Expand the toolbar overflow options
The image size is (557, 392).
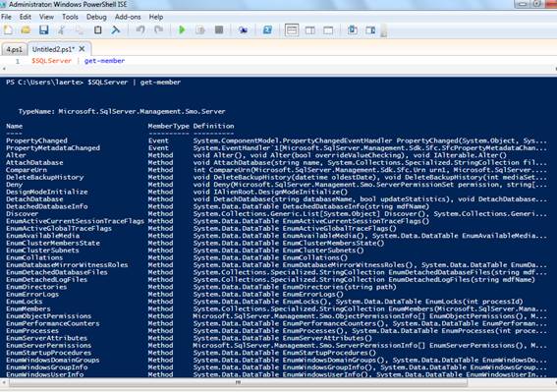click(384, 30)
